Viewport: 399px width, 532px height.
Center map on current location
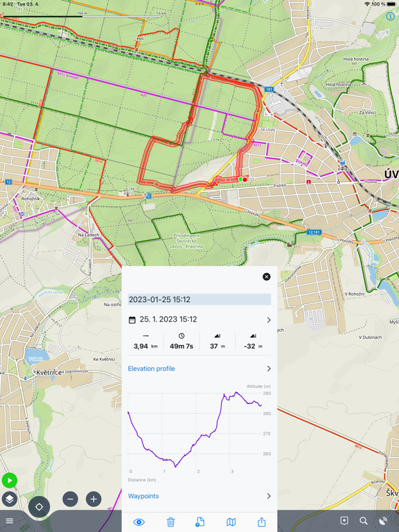pos(39,507)
